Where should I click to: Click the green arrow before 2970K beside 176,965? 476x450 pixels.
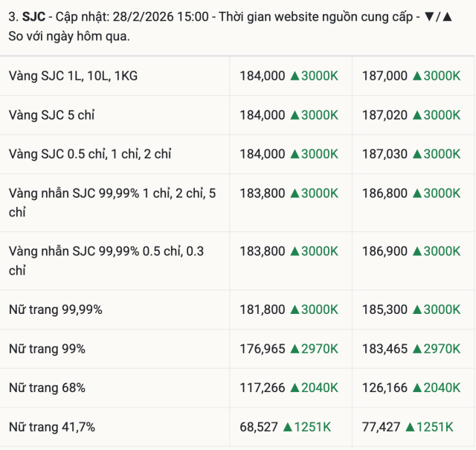coord(295,348)
